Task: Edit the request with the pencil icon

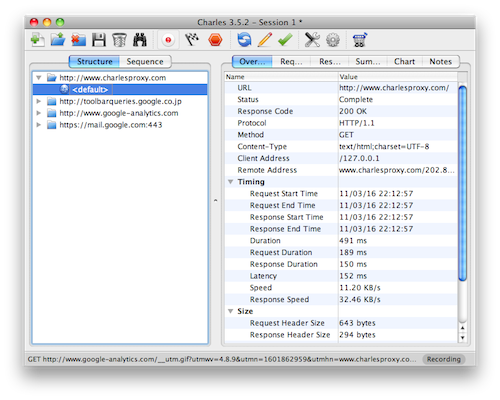Action: coord(265,40)
